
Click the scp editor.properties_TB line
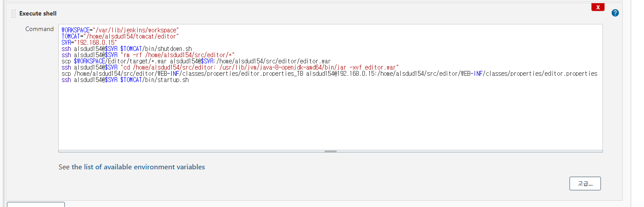tap(330, 74)
